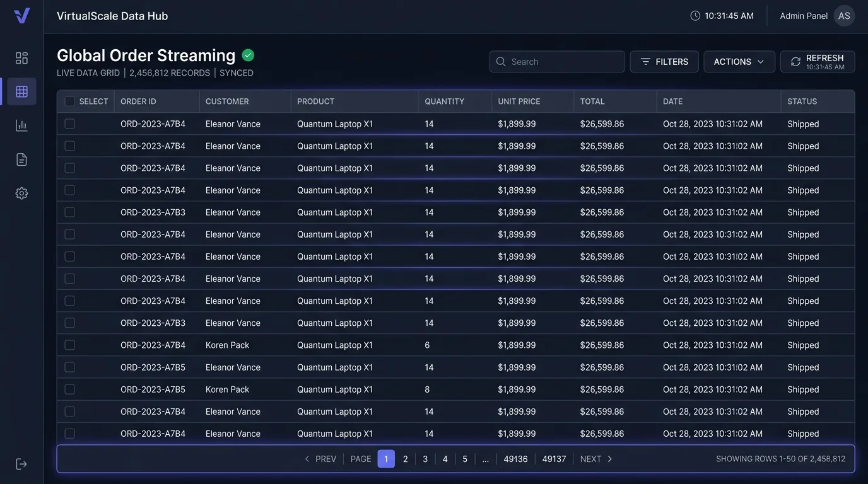The height and width of the screenshot is (484, 868).
Task: Open the settings gear in sidebar
Action: coord(22,193)
